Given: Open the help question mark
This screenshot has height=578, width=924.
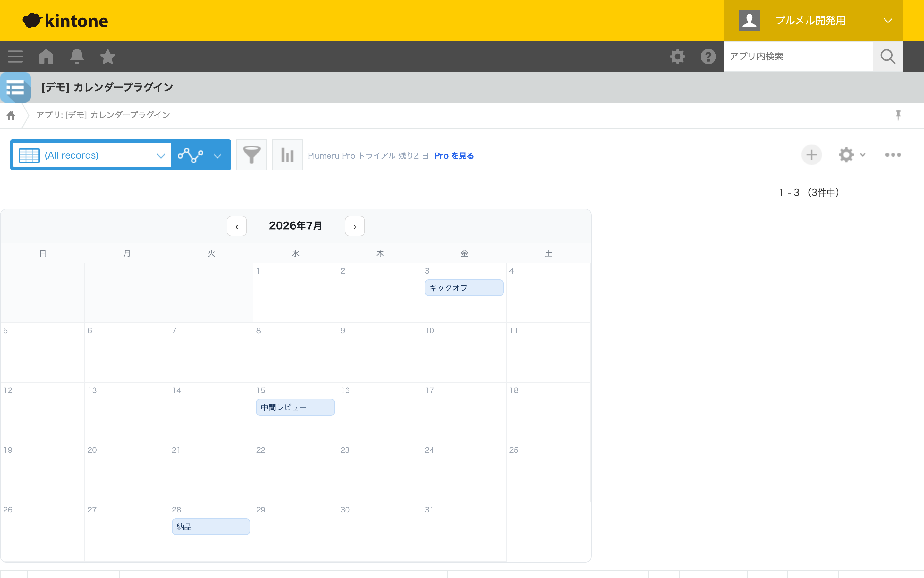Looking at the screenshot, I should point(708,57).
